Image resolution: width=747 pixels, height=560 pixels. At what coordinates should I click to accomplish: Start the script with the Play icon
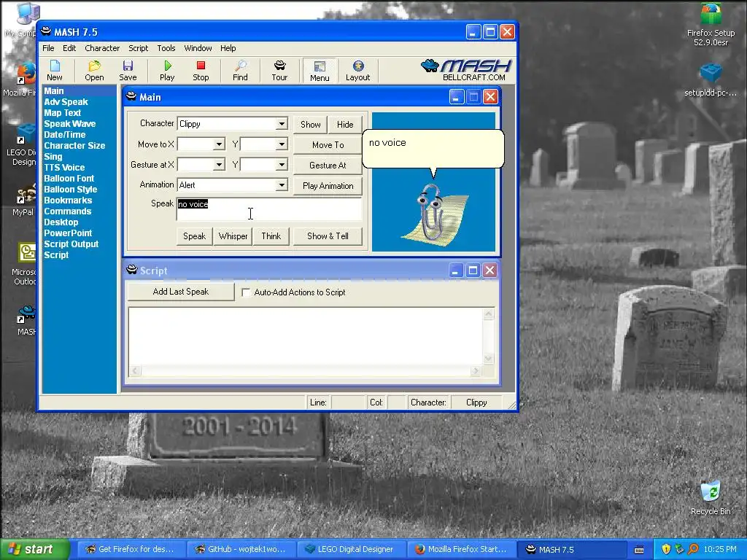click(167, 71)
